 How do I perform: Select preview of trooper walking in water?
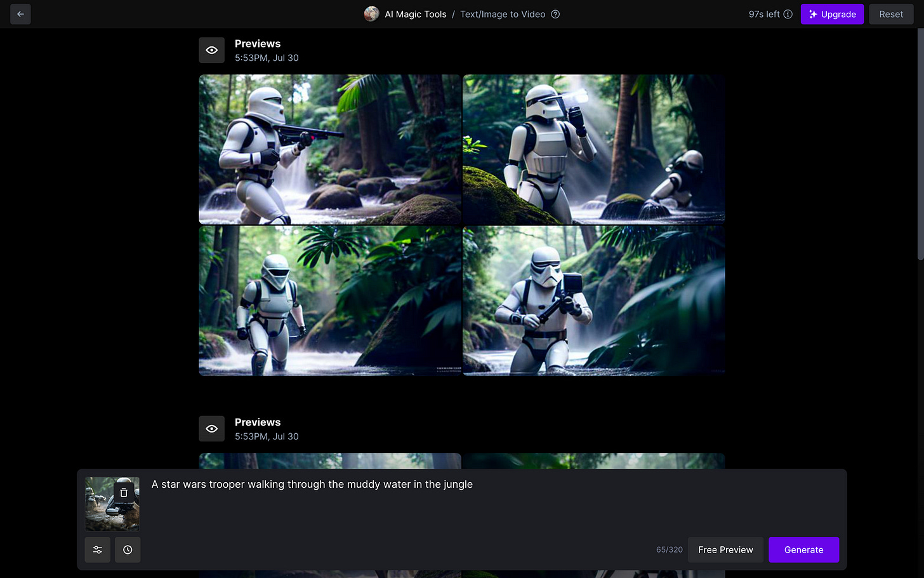pyautogui.click(x=330, y=301)
